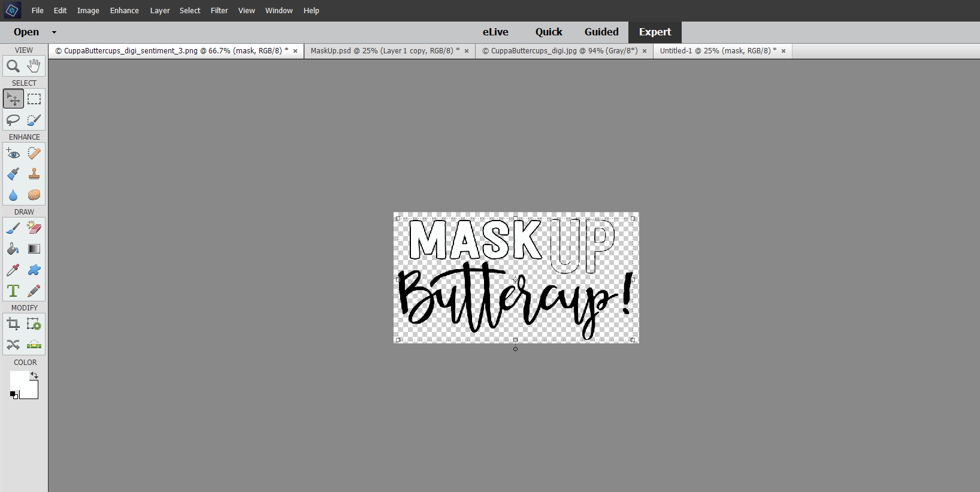Click the bottom-right transform corner handle
The height and width of the screenshot is (492, 980).
(x=633, y=340)
